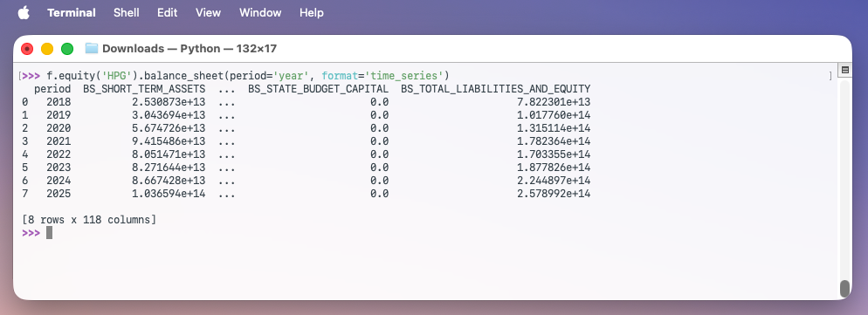Click the Downloads folder proxy icon

[92, 49]
